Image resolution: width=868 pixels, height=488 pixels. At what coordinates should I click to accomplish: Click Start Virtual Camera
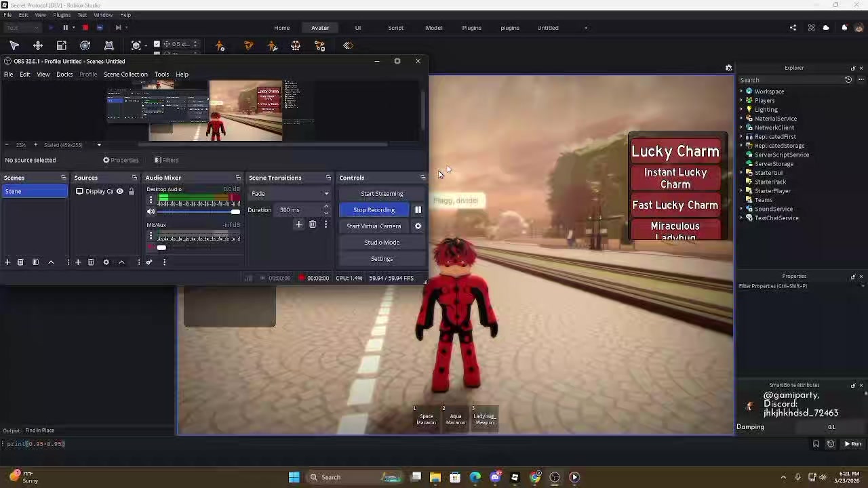374,226
